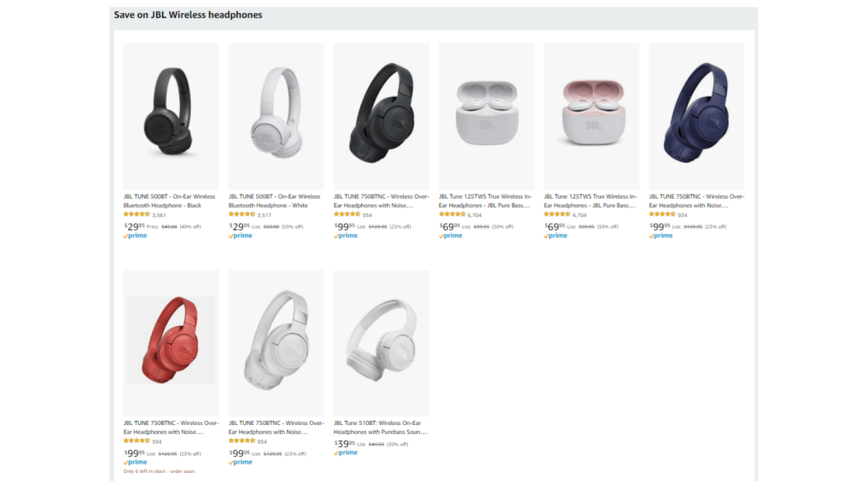Screen dimensions: 868x488
Task: Click star rating under red TUNE 750BTNC
Action: (x=137, y=441)
